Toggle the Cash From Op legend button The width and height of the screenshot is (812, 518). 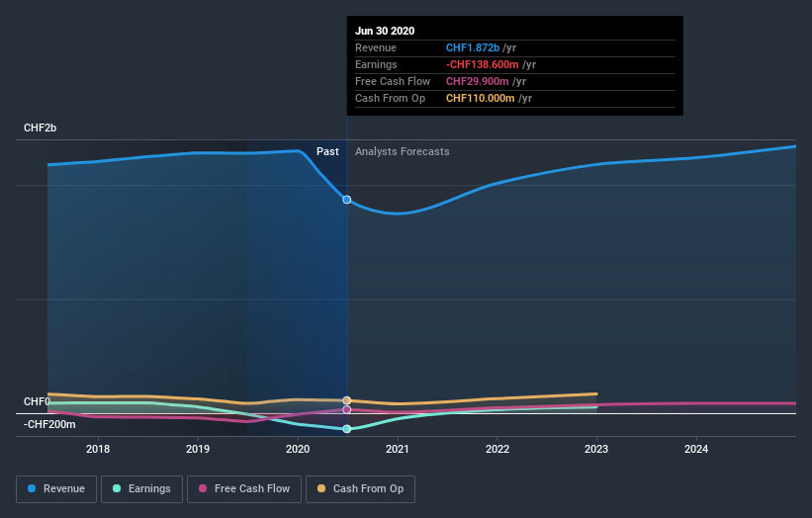(360, 489)
